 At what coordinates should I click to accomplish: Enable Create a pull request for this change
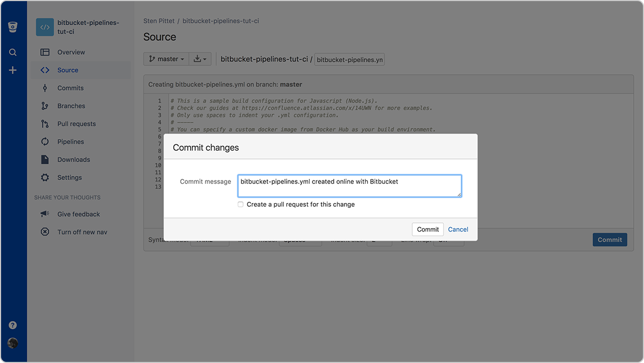(240, 204)
